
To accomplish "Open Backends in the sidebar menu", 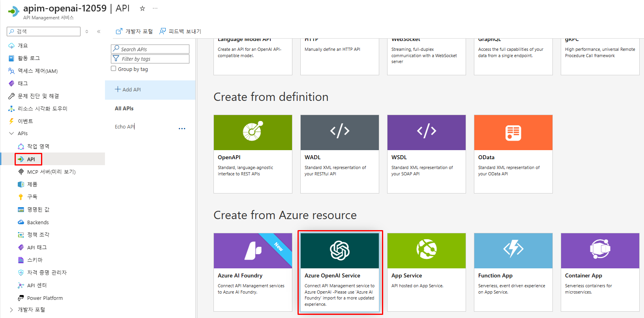I will click(x=38, y=222).
